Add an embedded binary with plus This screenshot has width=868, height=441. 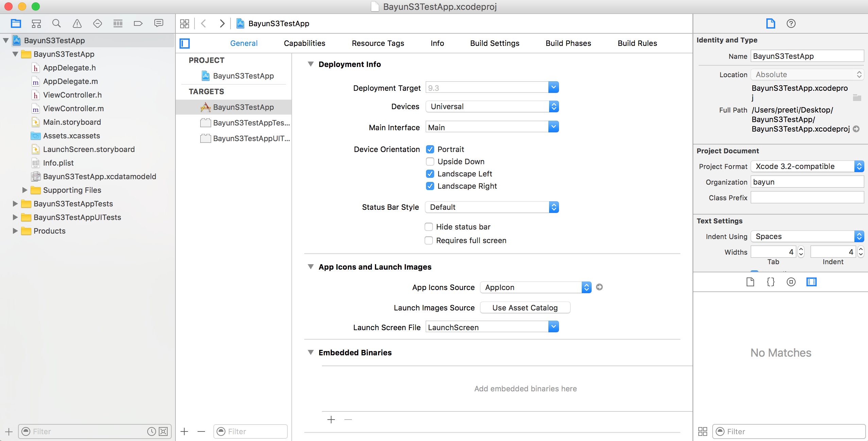tap(331, 420)
